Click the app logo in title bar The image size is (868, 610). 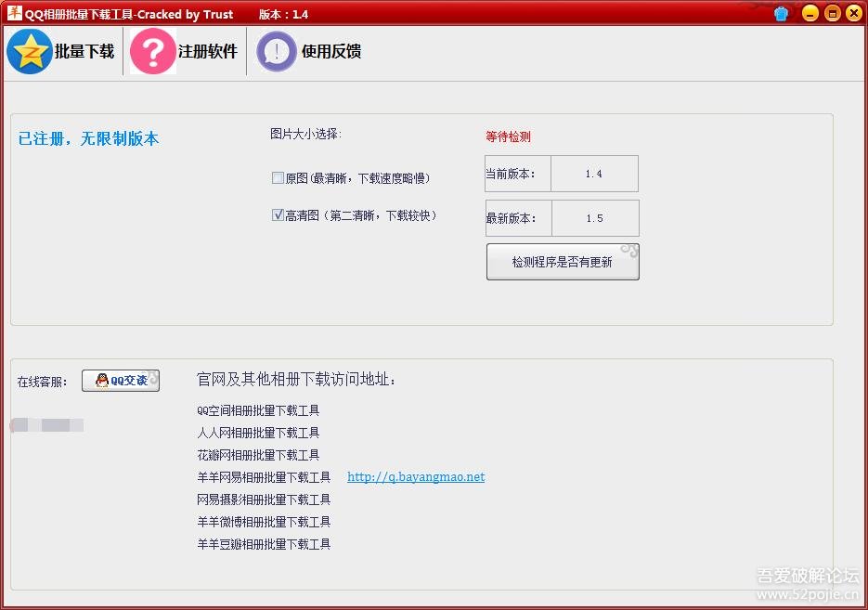15,12
